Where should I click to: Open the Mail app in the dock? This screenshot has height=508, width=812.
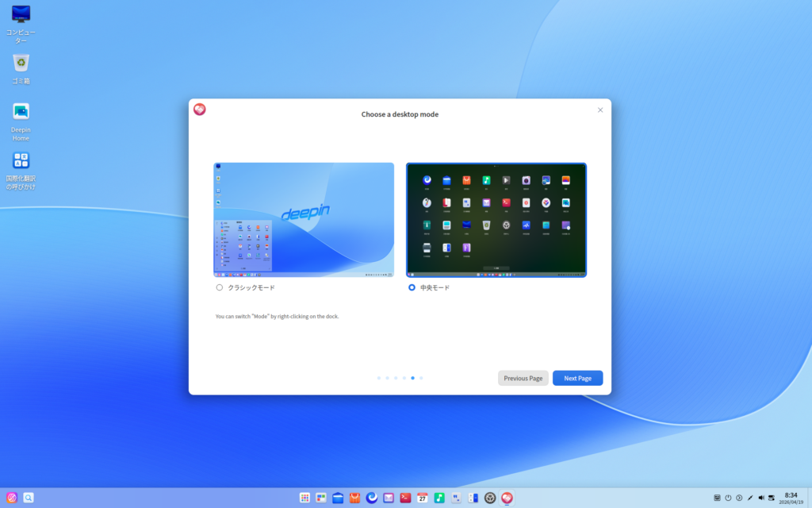coord(389,498)
